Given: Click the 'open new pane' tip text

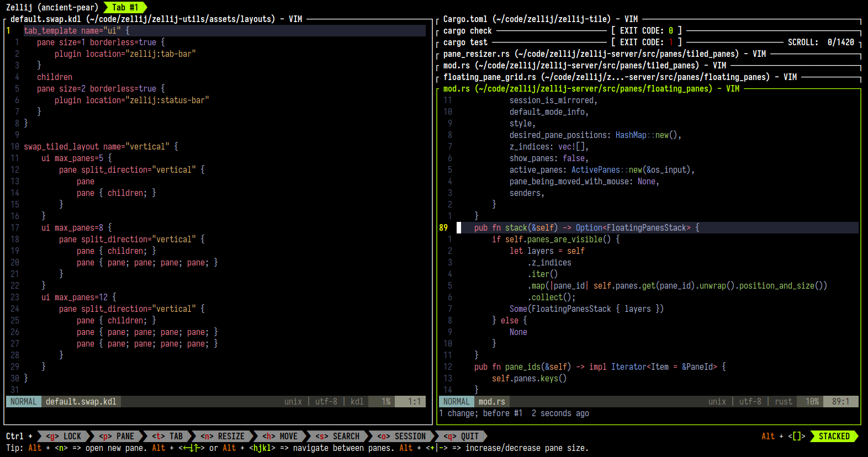Looking at the screenshot, I should 114,448.
